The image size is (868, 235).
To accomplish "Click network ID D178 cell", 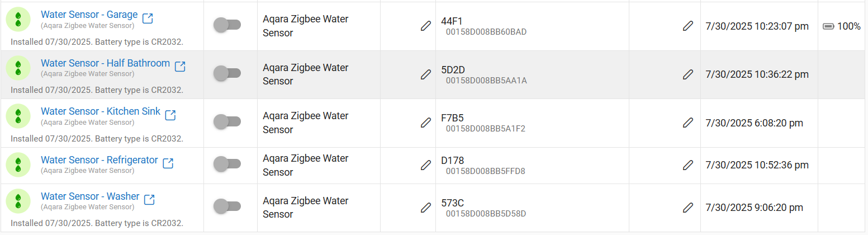I will click(483, 166).
